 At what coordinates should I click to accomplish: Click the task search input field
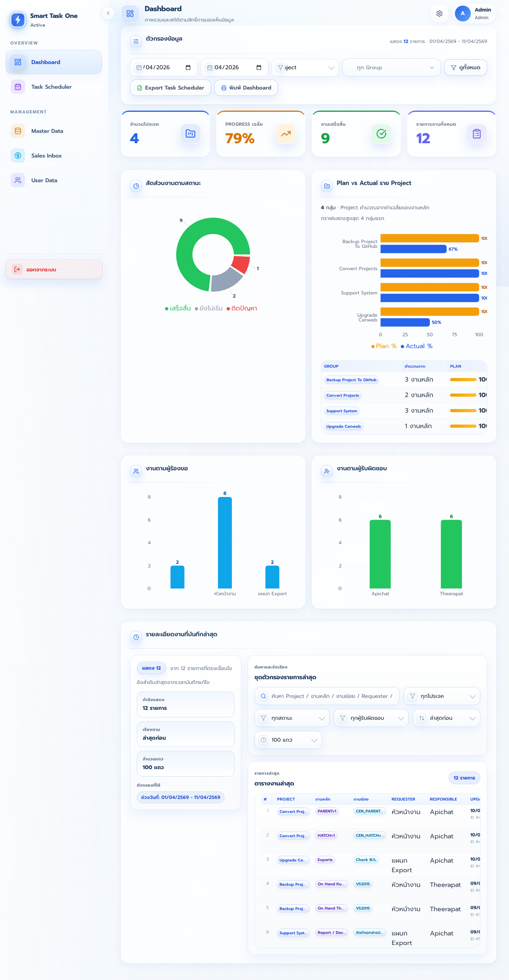click(327, 696)
